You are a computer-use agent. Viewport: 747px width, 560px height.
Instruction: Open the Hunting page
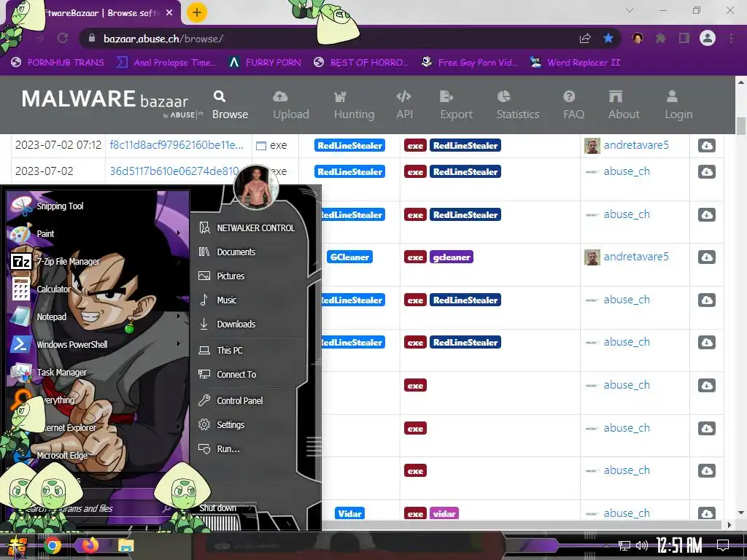[354, 105]
